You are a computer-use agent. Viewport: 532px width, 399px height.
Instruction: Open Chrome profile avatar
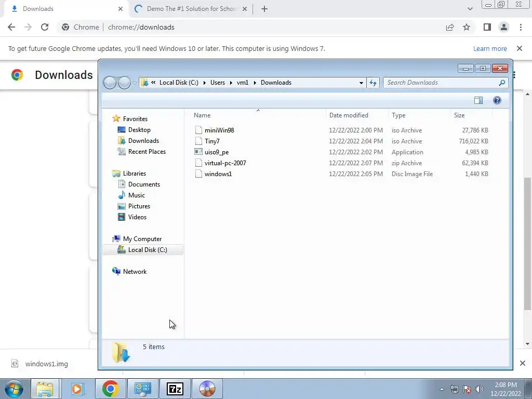[x=504, y=27]
